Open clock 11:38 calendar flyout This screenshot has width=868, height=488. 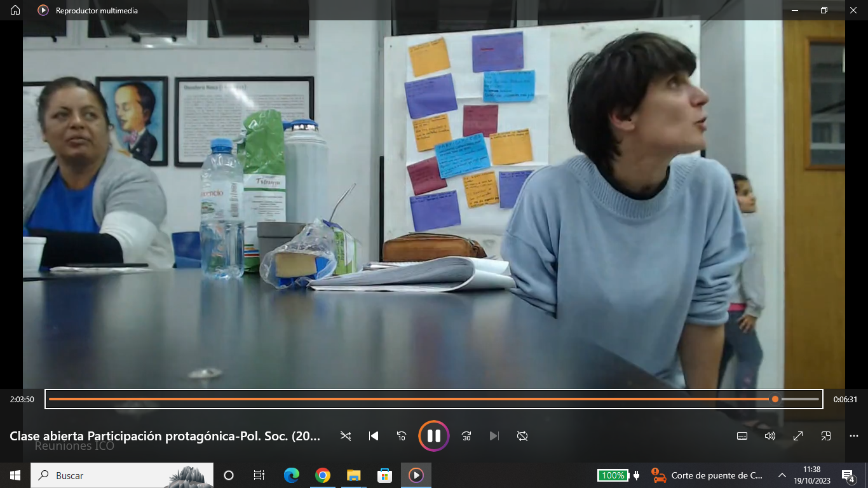(811, 475)
